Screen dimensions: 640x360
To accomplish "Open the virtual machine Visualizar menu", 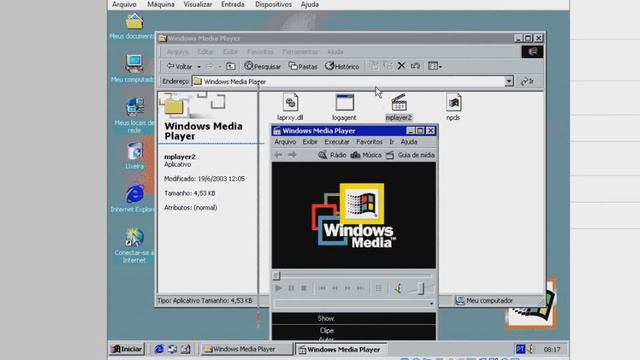I will point(198,4).
